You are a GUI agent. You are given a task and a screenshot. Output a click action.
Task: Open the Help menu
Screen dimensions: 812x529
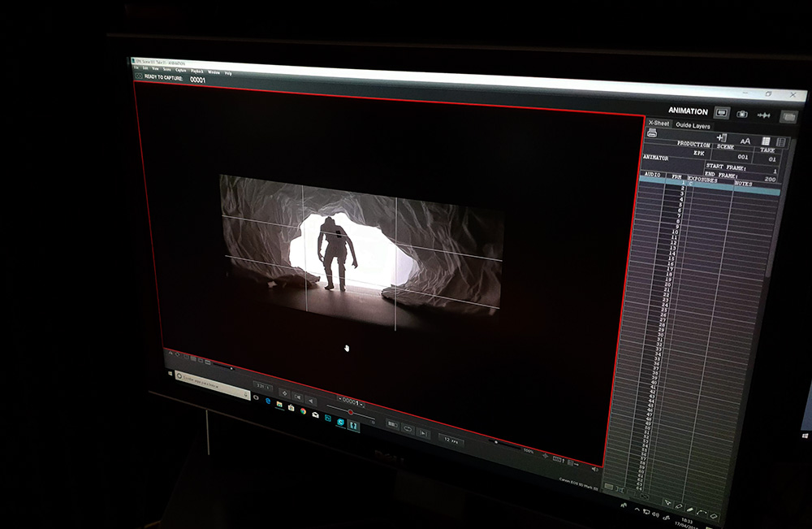coord(228,73)
